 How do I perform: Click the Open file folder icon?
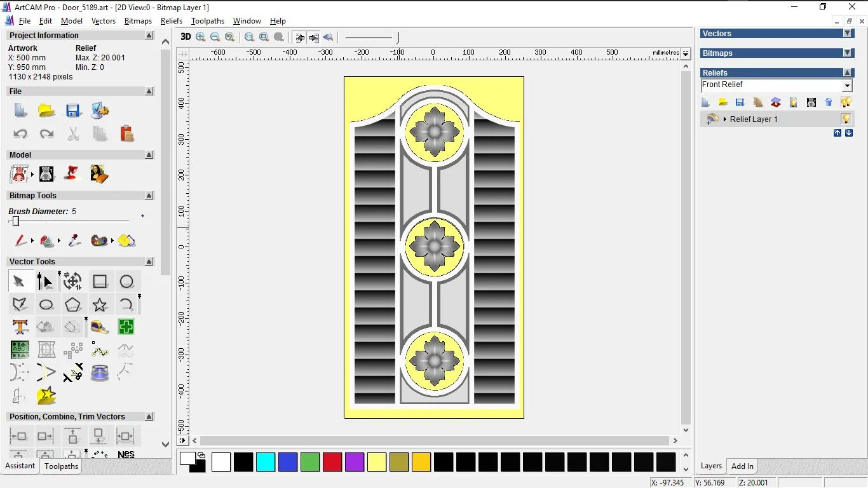click(x=46, y=111)
